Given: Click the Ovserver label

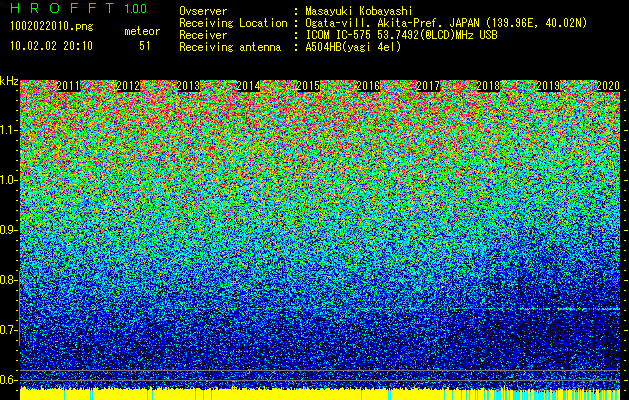Looking at the screenshot, I should (x=203, y=11).
